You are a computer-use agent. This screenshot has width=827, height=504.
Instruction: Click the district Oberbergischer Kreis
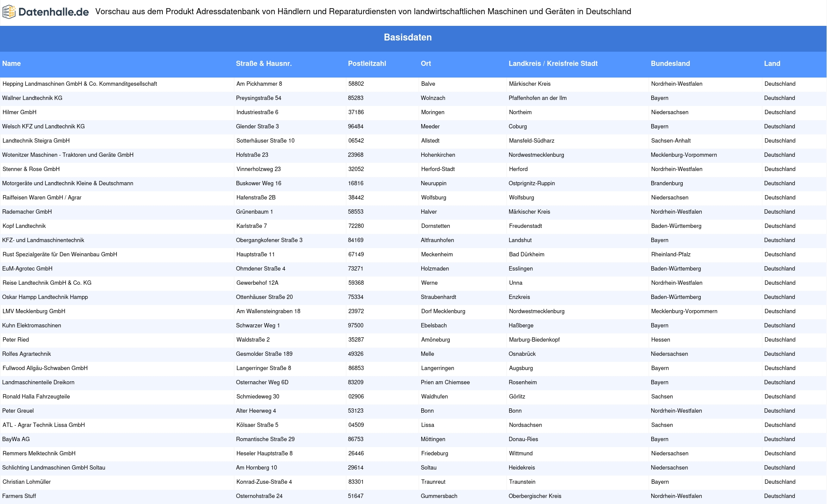click(x=535, y=496)
